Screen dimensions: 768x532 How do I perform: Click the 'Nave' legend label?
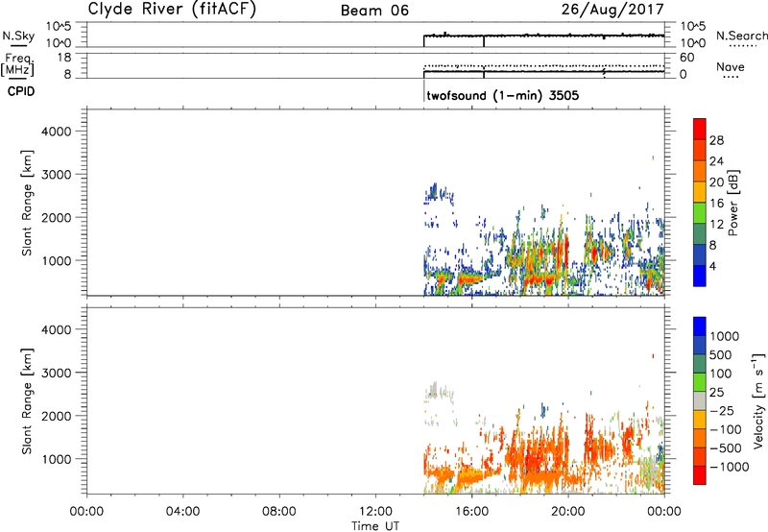[x=731, y=67]
